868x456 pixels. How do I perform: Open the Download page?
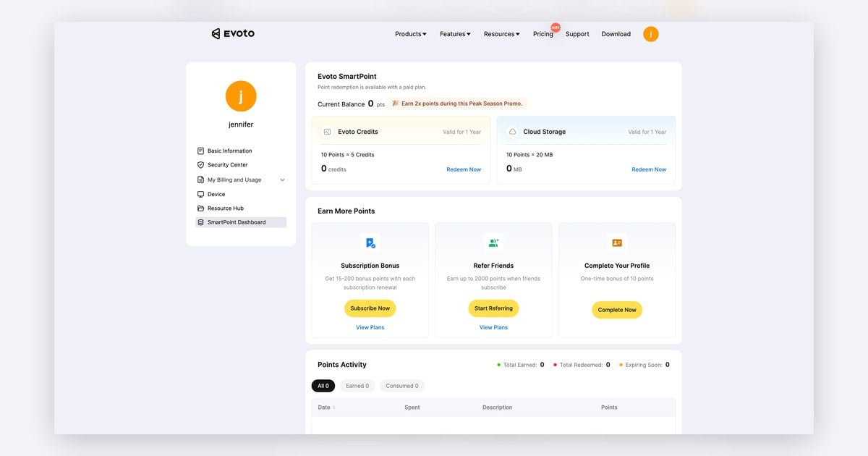click(x=616, y=34)
